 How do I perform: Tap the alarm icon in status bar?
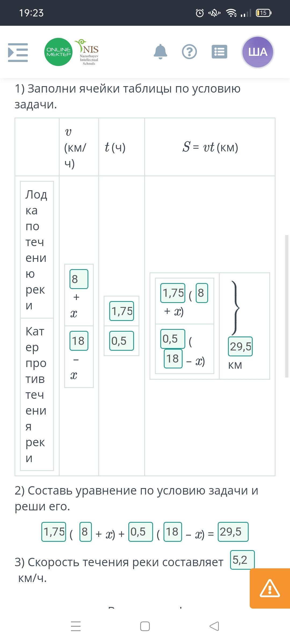point(200,13)
